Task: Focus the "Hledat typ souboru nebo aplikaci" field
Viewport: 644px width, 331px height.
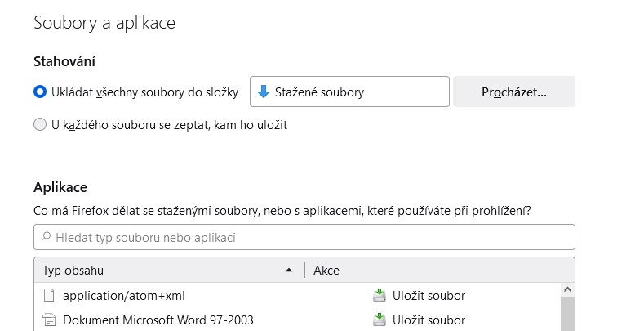Action: point(304,237)
